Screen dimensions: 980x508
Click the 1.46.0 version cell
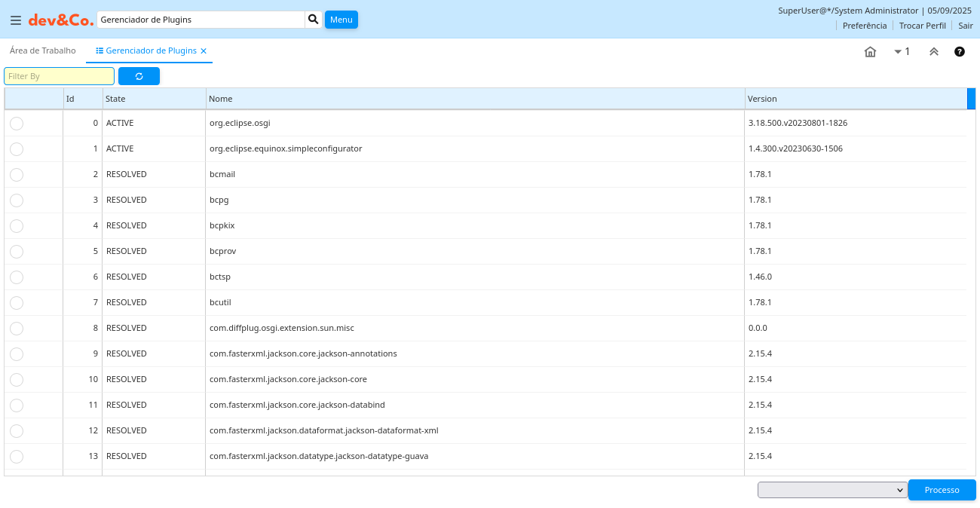click(x=856, y=277)
